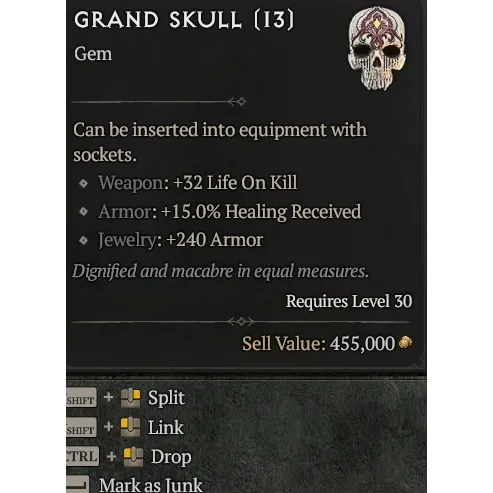The width and height of the screenshot is (493, 493).
Task: Click the Weapon bullet diamond marker
Action: pos(83,183)
